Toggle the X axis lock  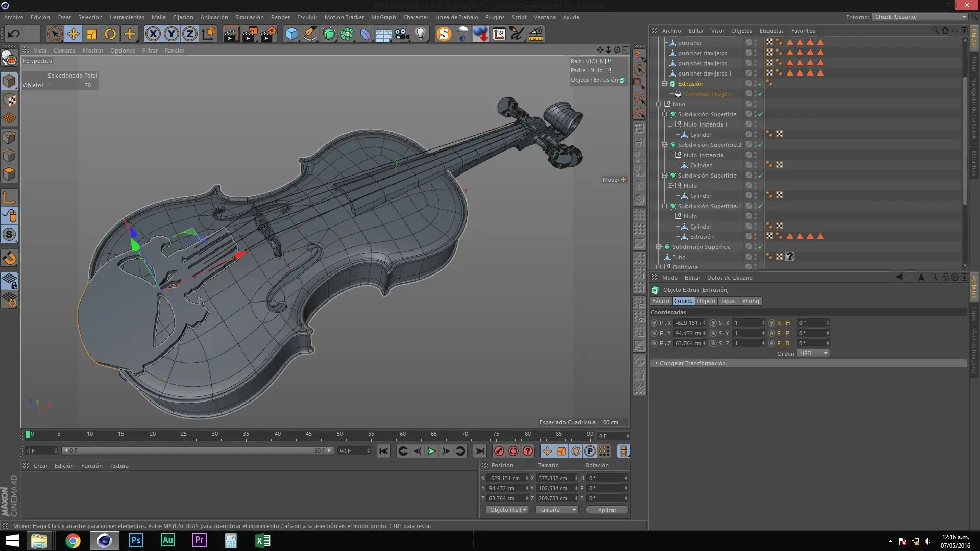point(153,34)
